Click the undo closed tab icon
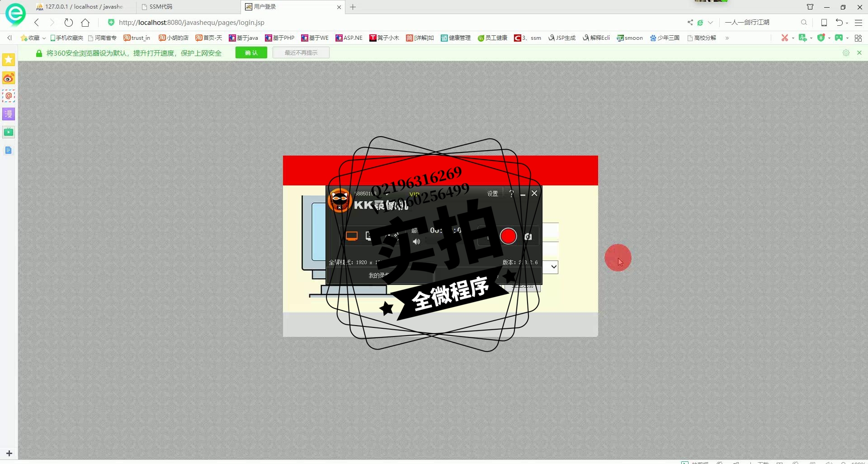 point(839,22)
